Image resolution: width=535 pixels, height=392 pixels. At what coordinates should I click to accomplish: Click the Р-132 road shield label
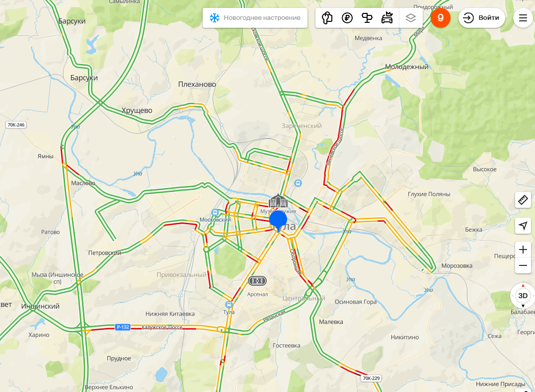click(123, 327)
